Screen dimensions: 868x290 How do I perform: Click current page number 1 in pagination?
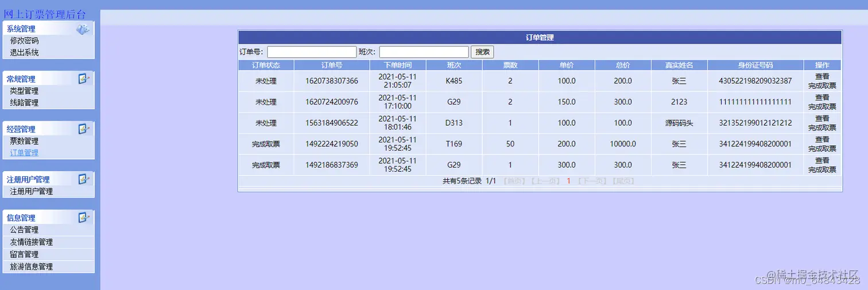click(568, 181)
